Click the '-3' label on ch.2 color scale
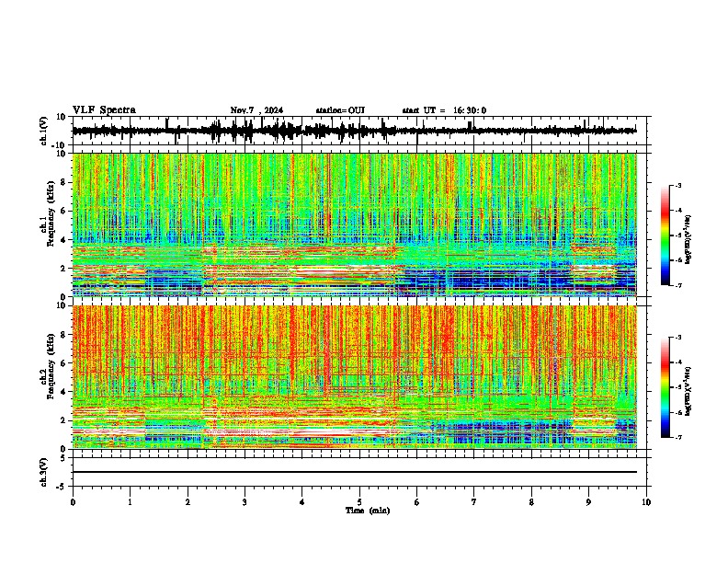 click(x=678, y=338)
